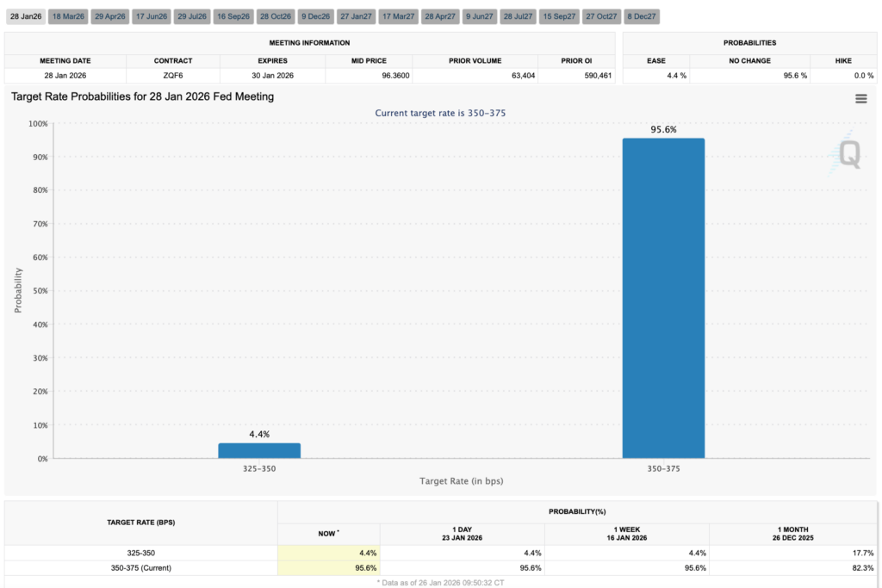
Task: Click the 1 MONTH 17.7% probability cell
Action: point(792,553)
